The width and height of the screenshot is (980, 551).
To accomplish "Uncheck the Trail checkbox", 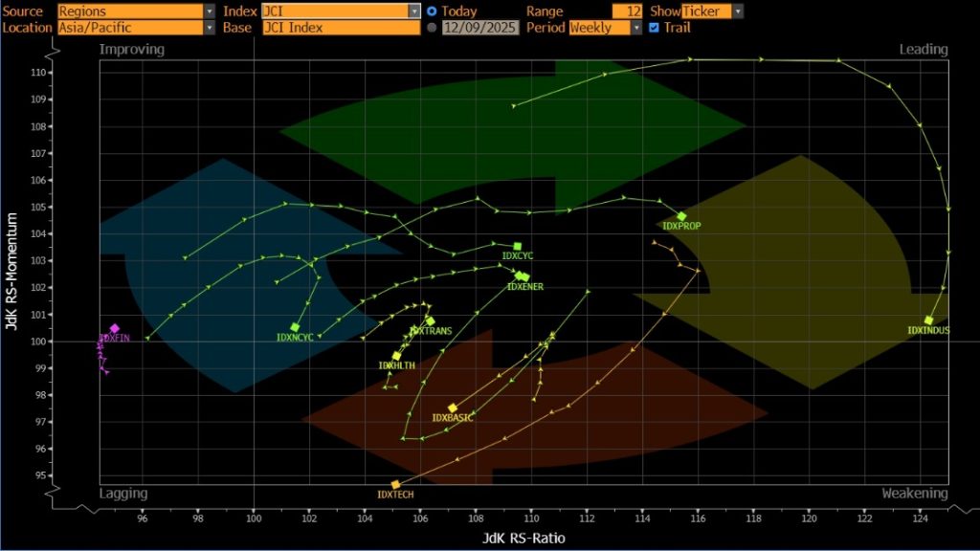I will point(654,28).
